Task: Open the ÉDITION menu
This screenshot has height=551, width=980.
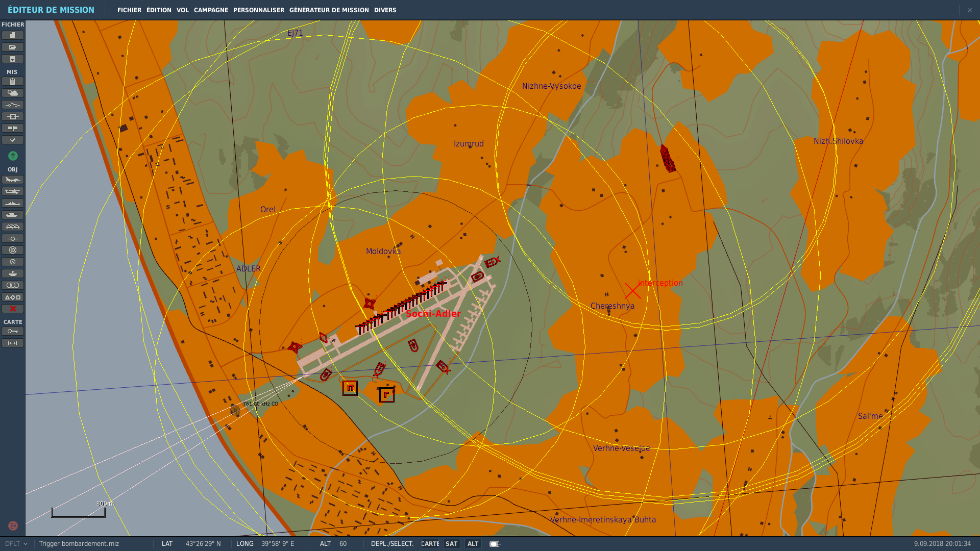Action: [x=159, y=10]
